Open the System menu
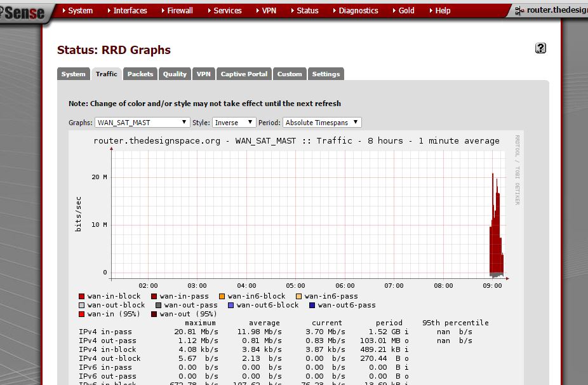This screenshot has height=385, width=588. click(x=80, y=11)
